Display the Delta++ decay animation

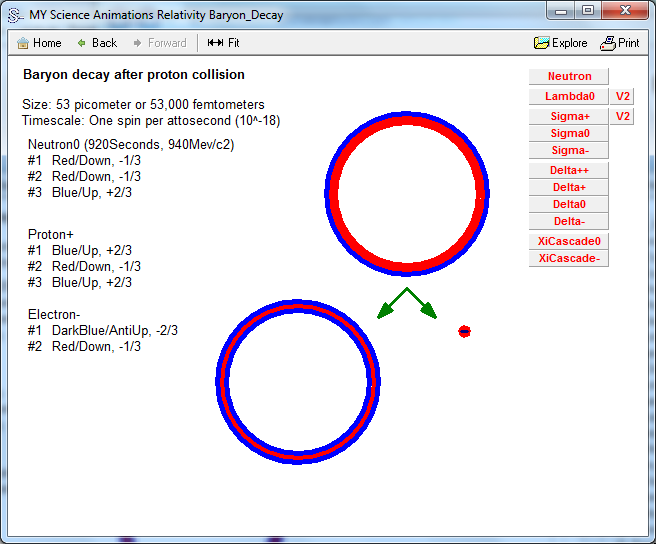tap(569, 170)
